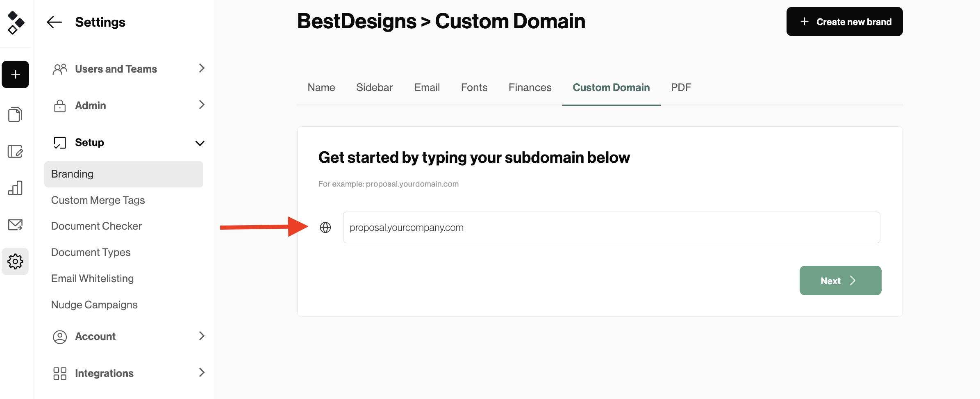
Task: Select the Templates editor icon in the rail
Action: [x=15, y=151]
